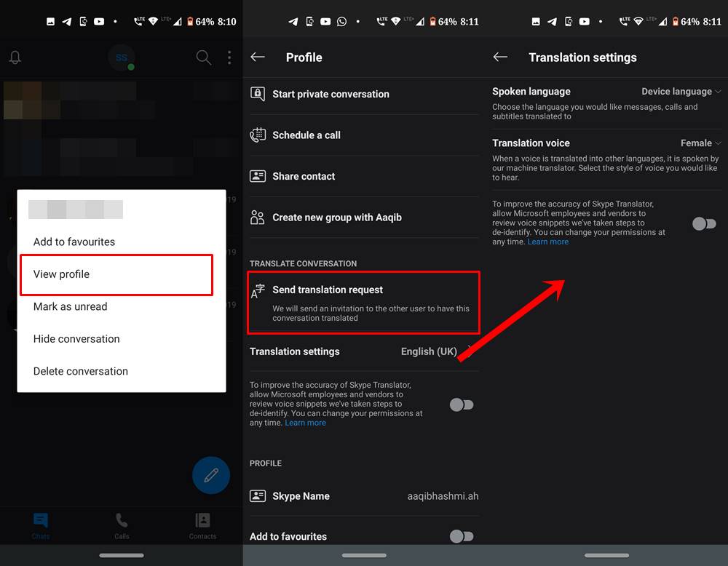Switch to the Calls tab

[x=122, y=526]
